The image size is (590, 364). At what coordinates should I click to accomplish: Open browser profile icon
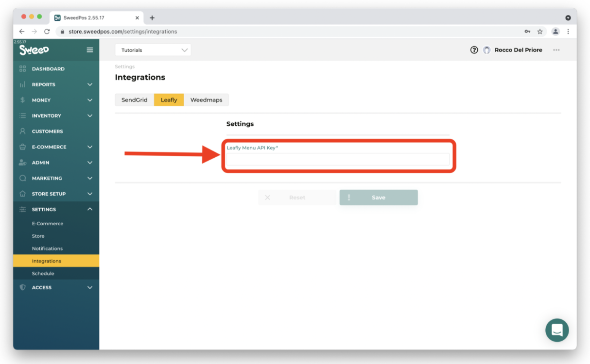click(555, 32)
